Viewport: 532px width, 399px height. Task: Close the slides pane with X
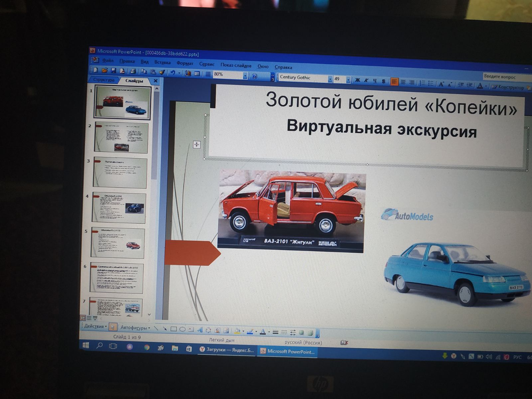coord(155,81)
